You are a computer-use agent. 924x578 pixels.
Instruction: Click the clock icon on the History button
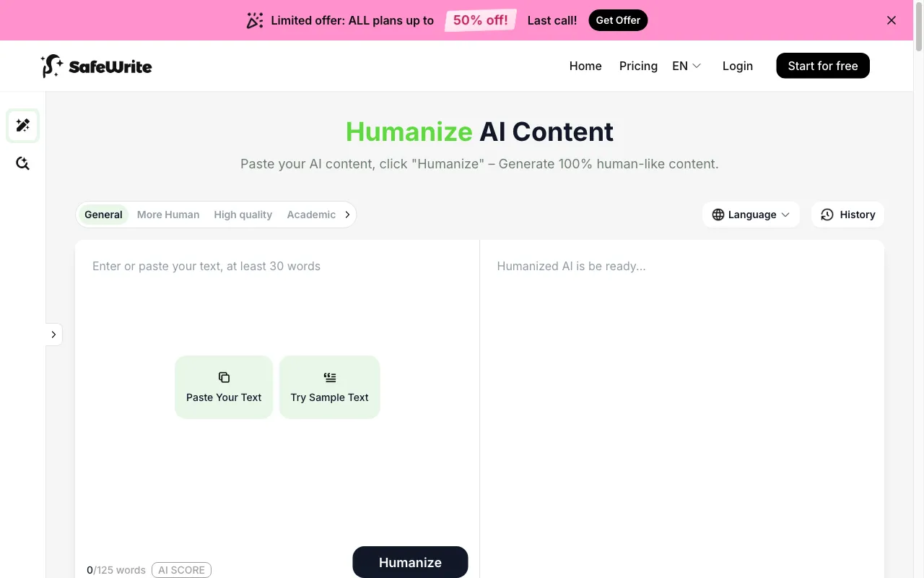[x=827, y=215]
